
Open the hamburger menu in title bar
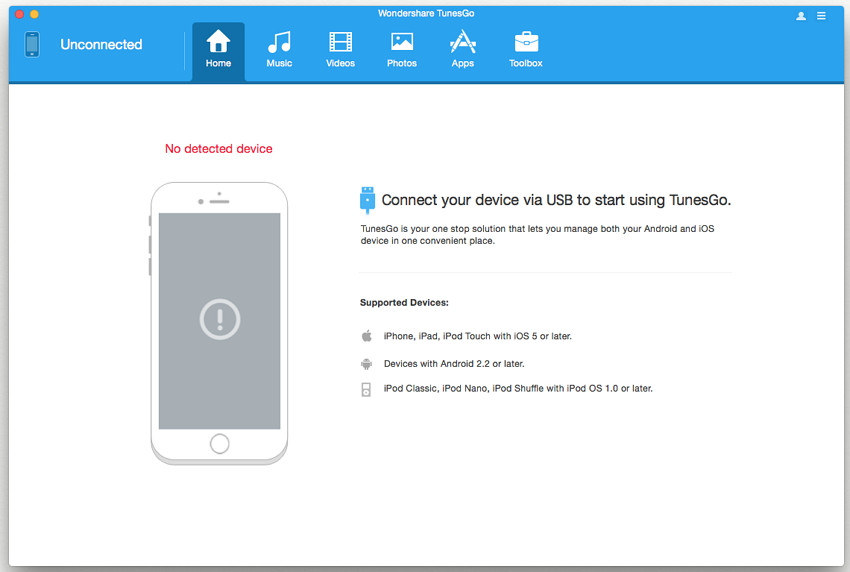(822, 16)
